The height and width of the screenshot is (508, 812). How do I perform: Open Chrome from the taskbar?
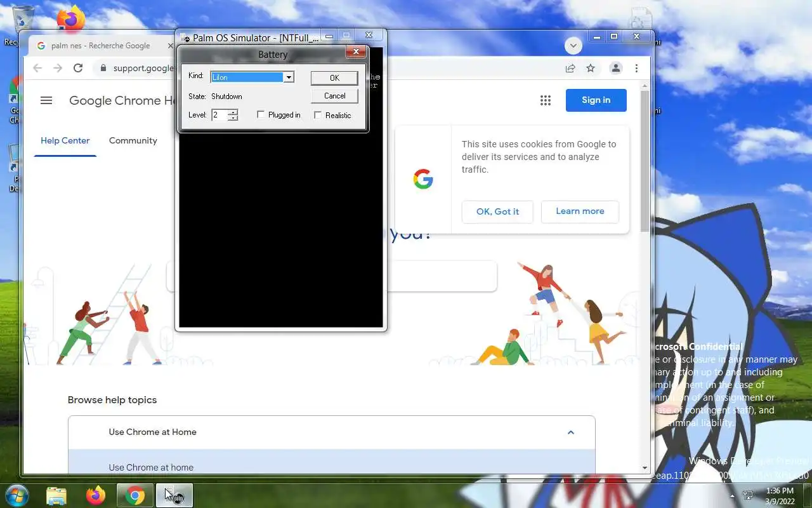coord(135,495)
